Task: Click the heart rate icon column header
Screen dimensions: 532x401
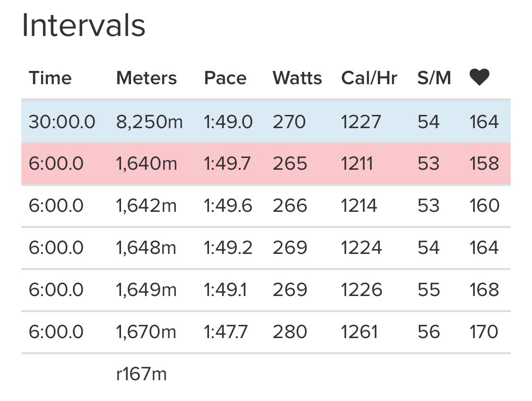Action: [x=480, y=77]
